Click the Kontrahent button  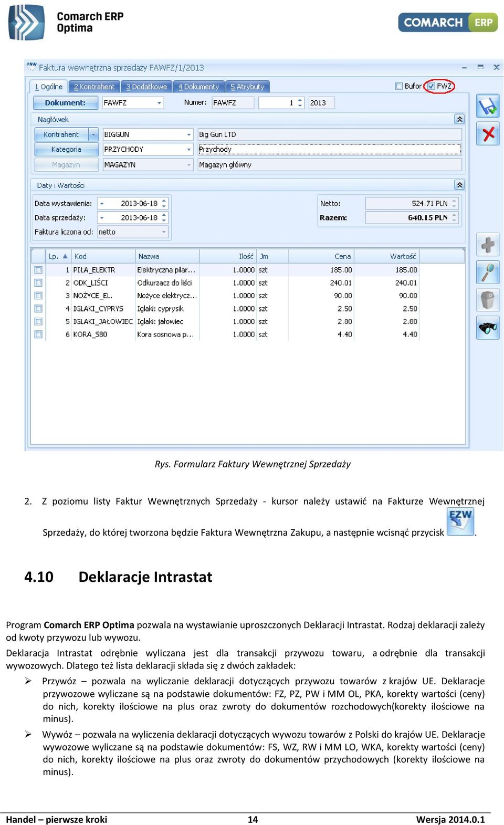click(x=61, y=135)
